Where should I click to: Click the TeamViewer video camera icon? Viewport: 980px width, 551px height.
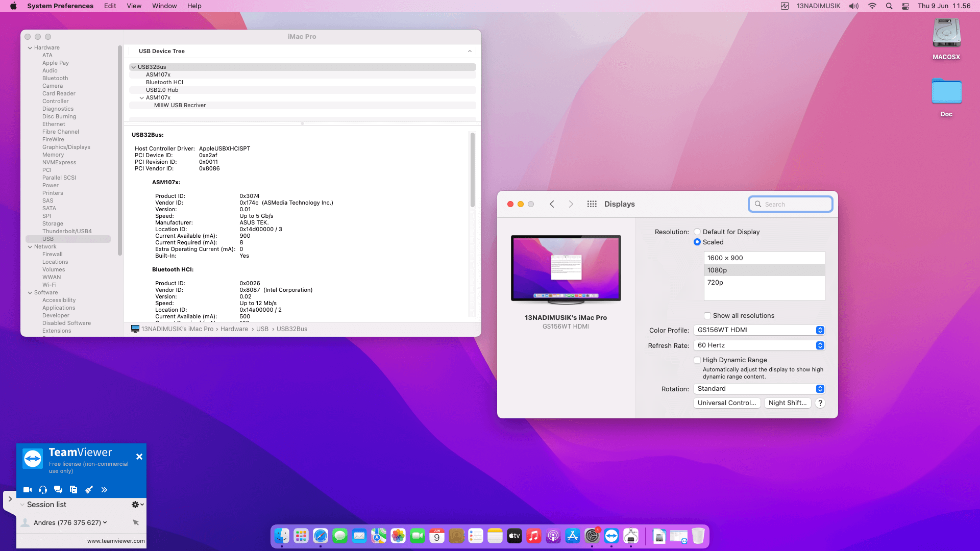pyautogui.click(x=28, y=490)
